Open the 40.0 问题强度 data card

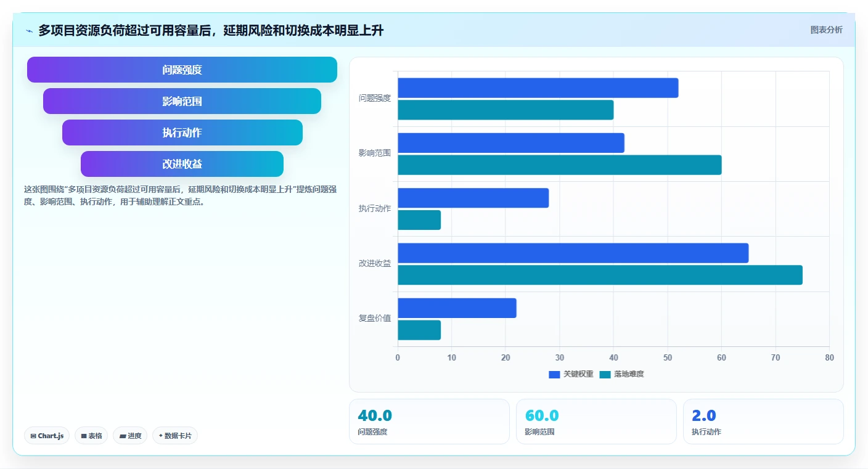coord(429,422)
